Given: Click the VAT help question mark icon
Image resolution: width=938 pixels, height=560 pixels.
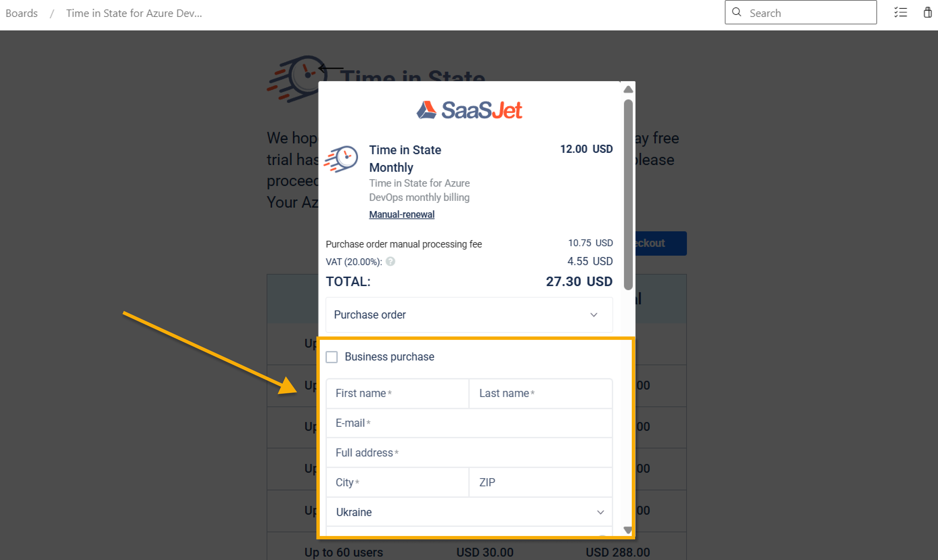Looking at the screenshot, I should [390, 261].
